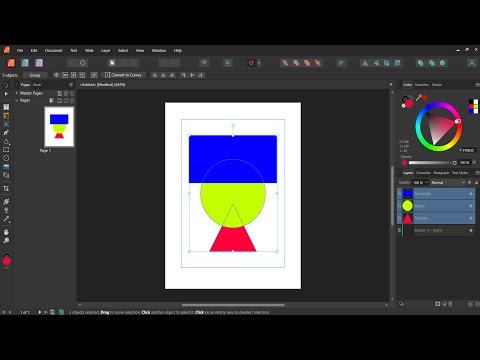480x360 pixels.
Task: Open the Window menu
Action: click(159, 50)
